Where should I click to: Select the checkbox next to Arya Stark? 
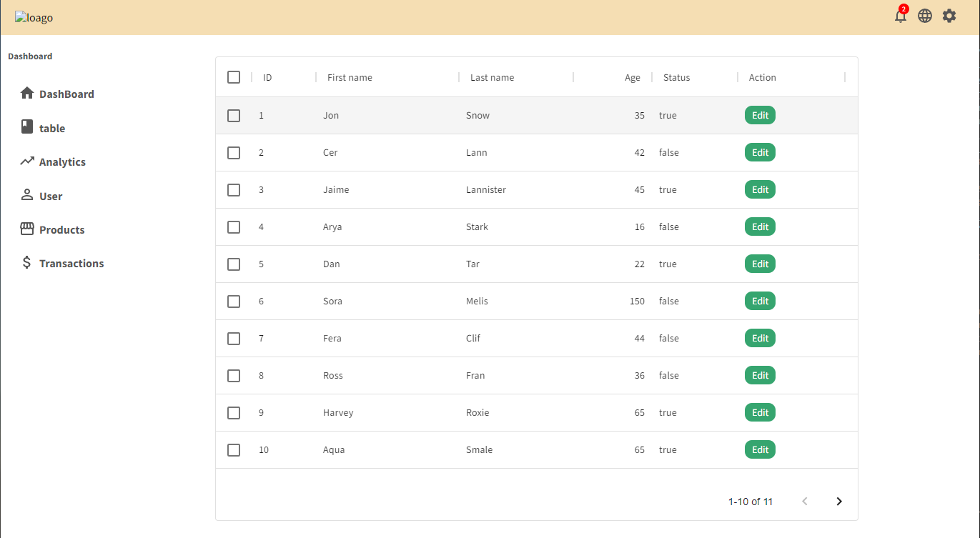[234, 226]
